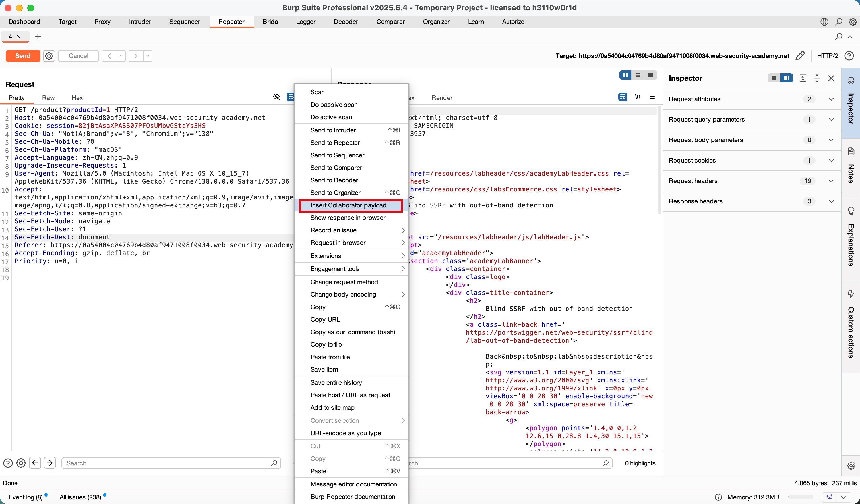860x504 pixels.
Task: Click the request Search input field
Action: (x=168, y=463)
